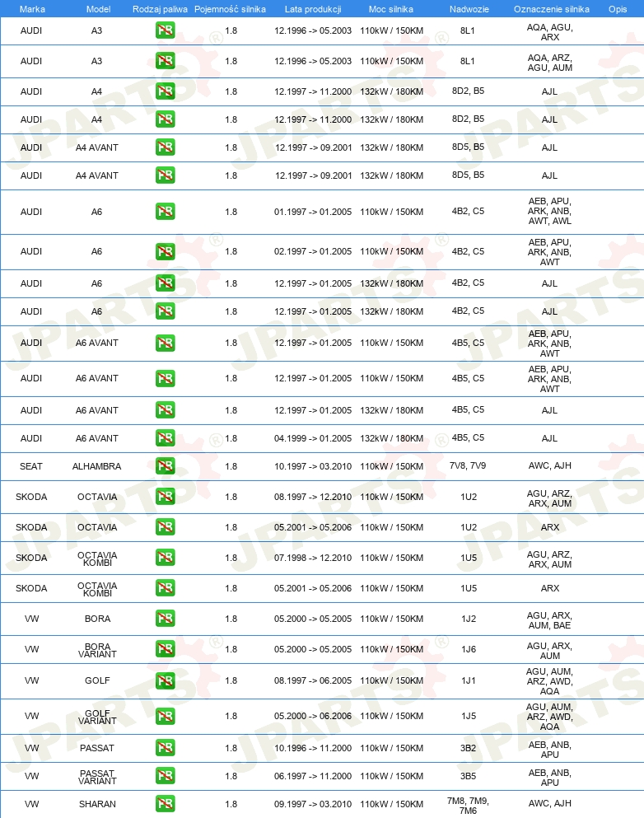Click the Moc silnika column header
The height and width of the screenshot is (818, 644).
click(x=391, y=9)
